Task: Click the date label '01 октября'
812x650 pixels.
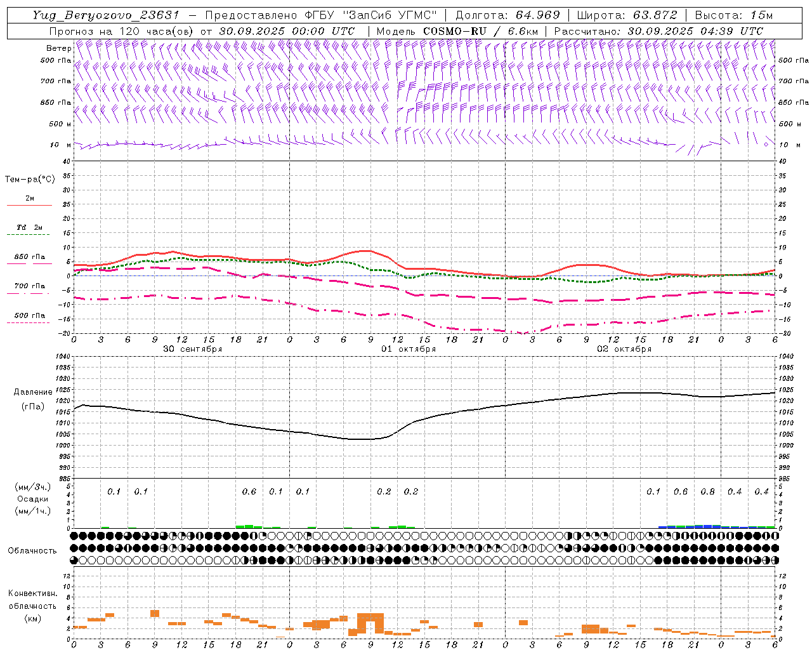Action: point(409,349)
